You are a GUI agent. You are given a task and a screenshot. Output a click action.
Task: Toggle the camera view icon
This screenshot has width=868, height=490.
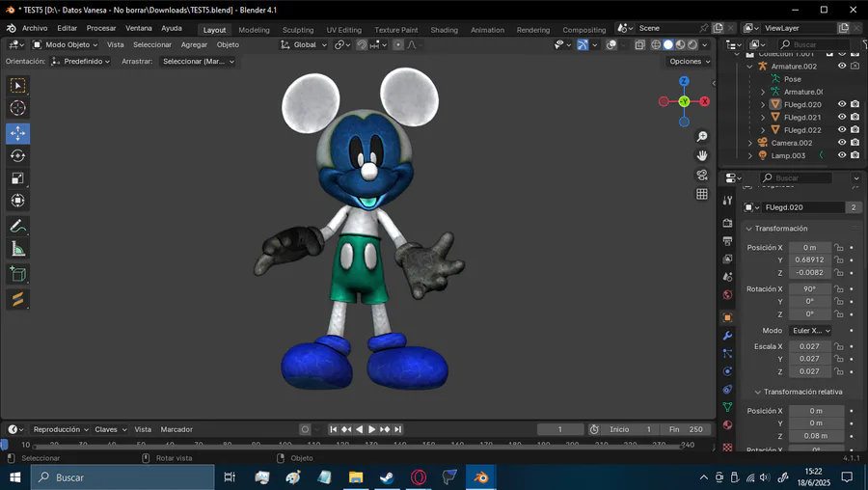(x=702, y=175)
